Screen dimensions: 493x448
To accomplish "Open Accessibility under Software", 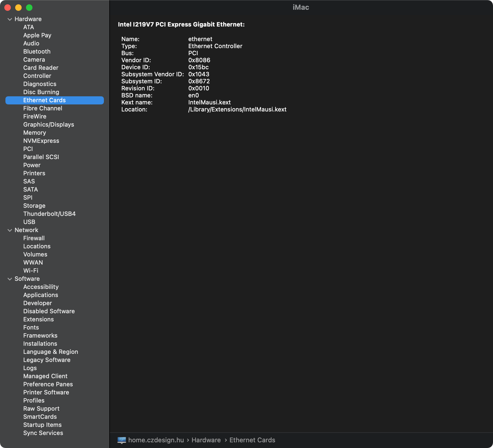I will click(41, 287).
